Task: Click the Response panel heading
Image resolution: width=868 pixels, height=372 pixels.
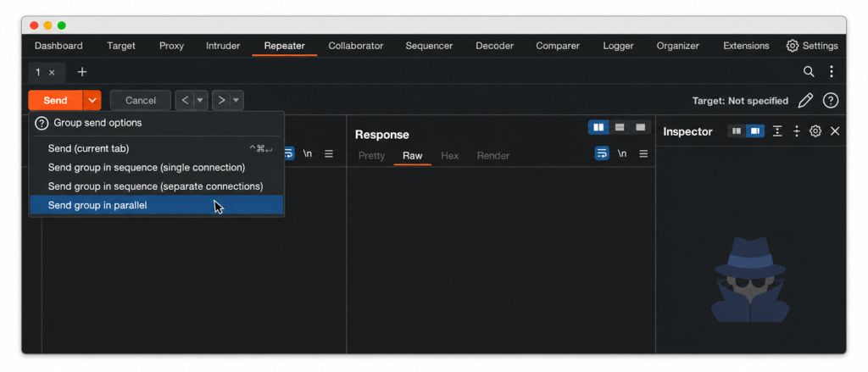Action: pos(382,135)
